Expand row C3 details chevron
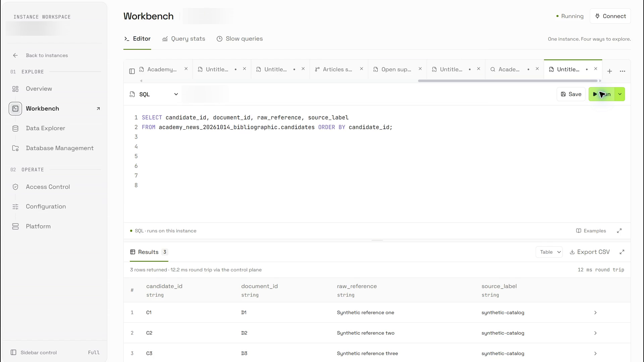Viewport: 644px width, 362px height. (595, 354)
